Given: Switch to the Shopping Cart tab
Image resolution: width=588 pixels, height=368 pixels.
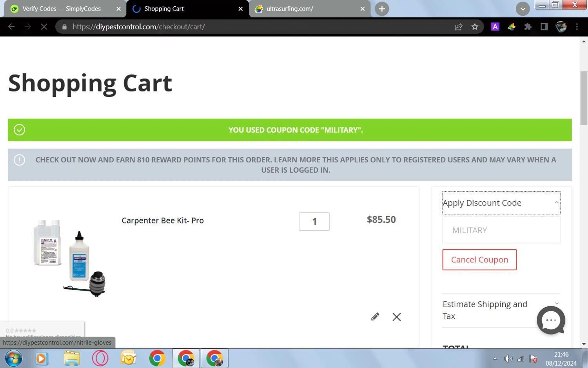Looking at the screenshot, I should point(164,9).
